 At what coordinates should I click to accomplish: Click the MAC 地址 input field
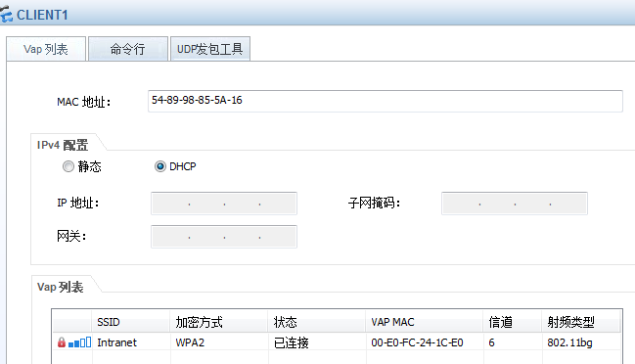386,101
